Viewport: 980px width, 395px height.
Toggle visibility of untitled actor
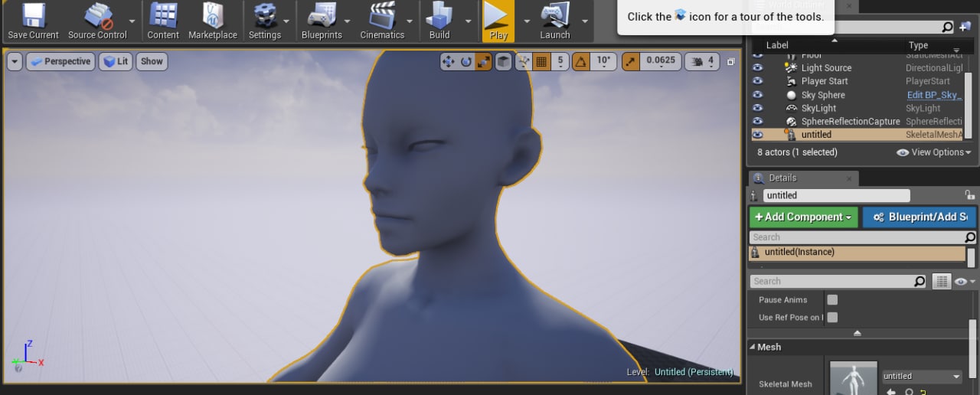pos(758,134)
